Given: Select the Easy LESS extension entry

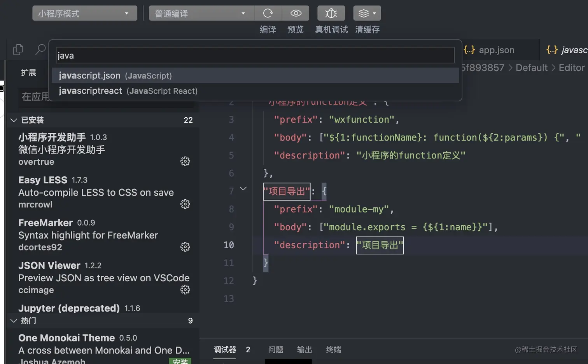Looking at the screenshot, I should 103,192.
